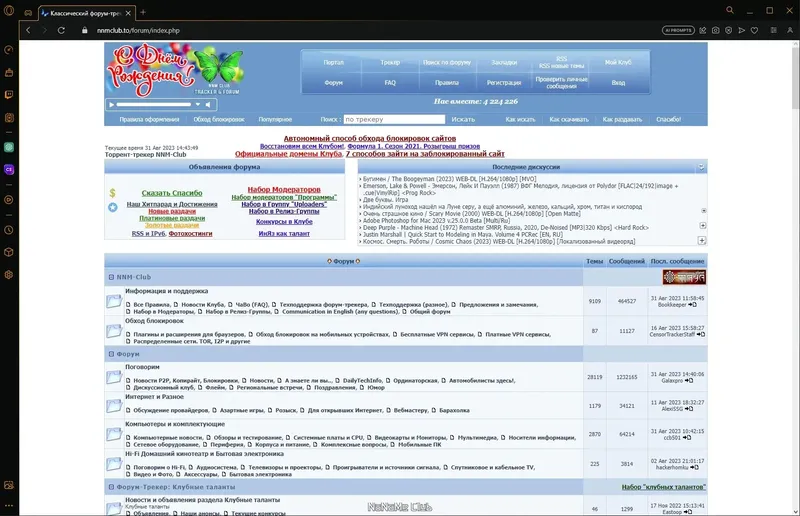Click the small discussions scroll arrow
This screenshot has height=516, width=800.
tap(704, 210)
